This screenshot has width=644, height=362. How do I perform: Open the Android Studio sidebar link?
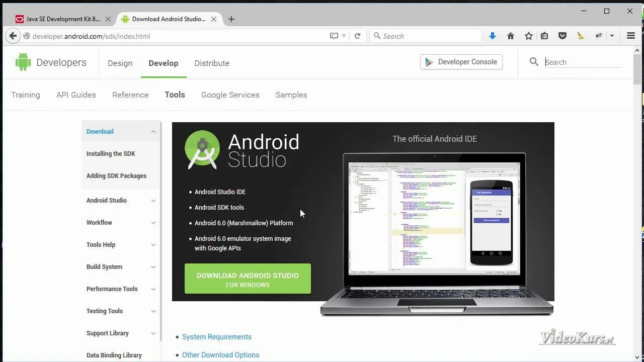point(107,201)
